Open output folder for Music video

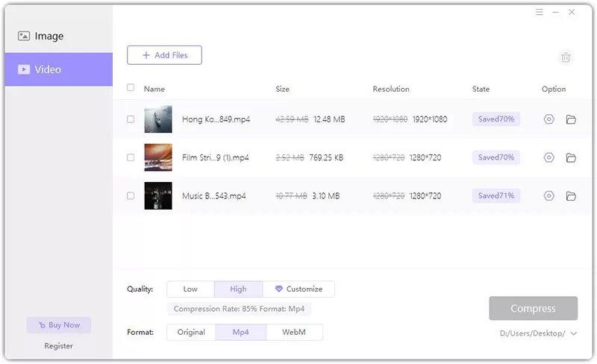(571, 196)
